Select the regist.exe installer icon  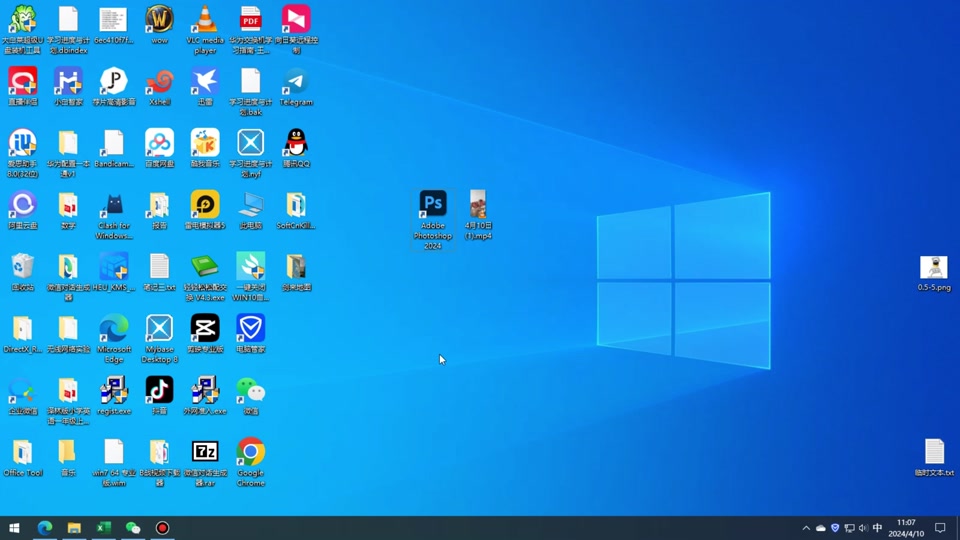(114, 396)
